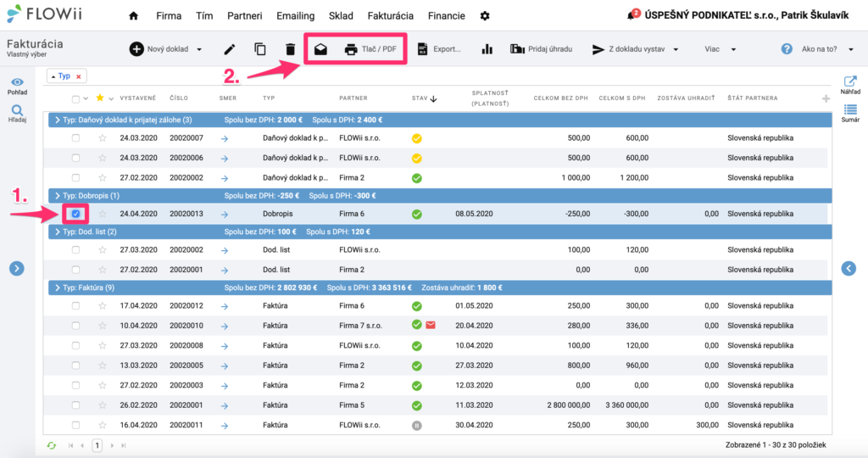Go to the home page icon
This screenshot has width=868, height=458.
coord(133,16)
